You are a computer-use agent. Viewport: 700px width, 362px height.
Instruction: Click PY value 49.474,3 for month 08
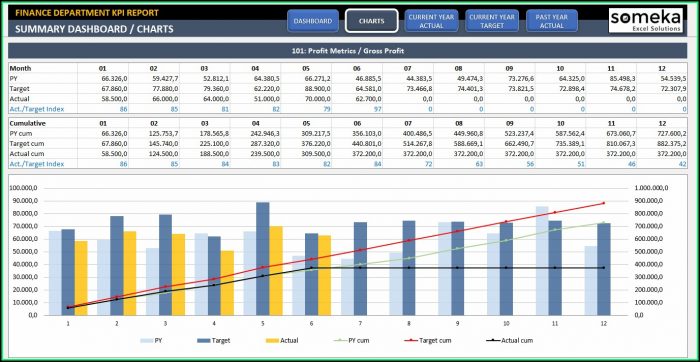tap(470, 79)
